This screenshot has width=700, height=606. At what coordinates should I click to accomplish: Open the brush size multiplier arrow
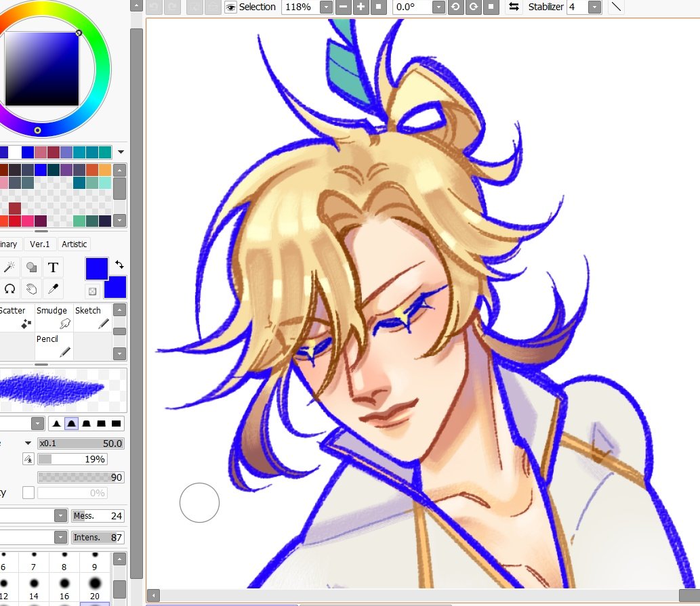coord(28,443)
